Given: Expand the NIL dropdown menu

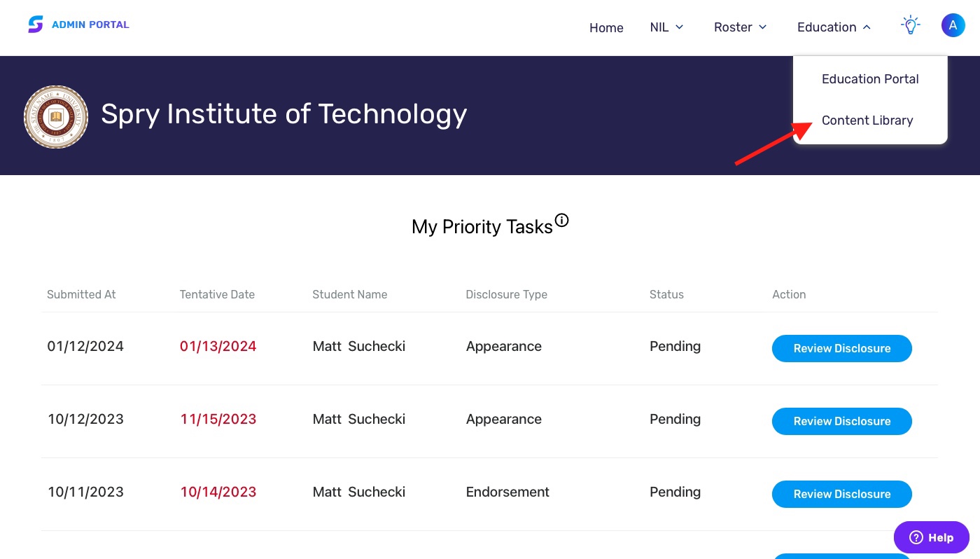Looking at the screenshot, I should coord(666,27).
